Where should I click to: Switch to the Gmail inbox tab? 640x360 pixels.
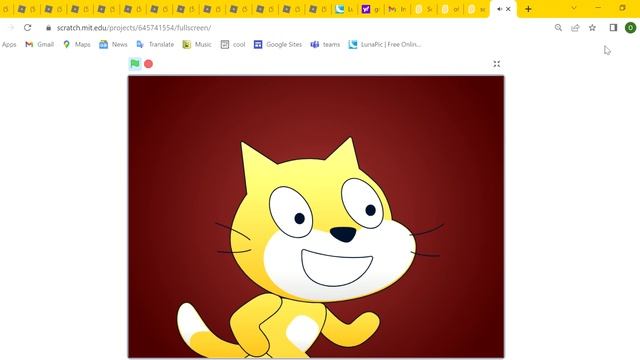pos(397,9)
